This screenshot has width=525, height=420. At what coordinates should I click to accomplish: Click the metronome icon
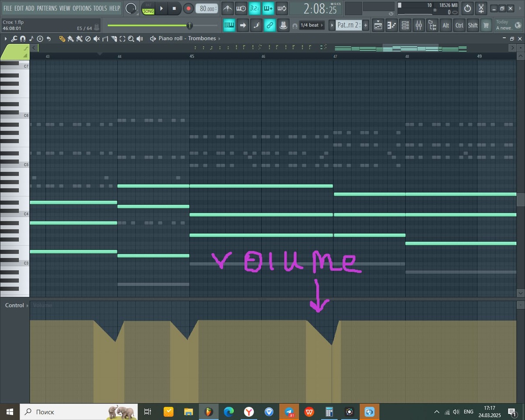[x=227, y=8]
